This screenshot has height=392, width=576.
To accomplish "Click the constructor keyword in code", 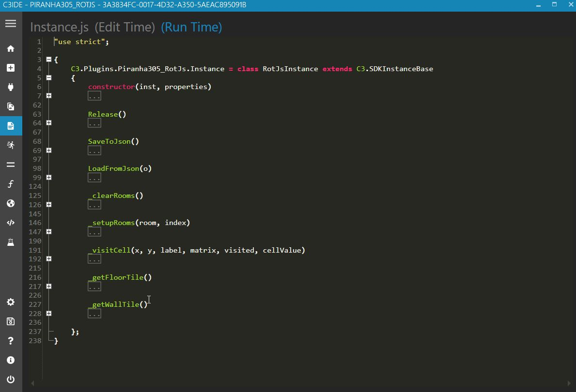I will pyautogui.click(x=112, y=87).
